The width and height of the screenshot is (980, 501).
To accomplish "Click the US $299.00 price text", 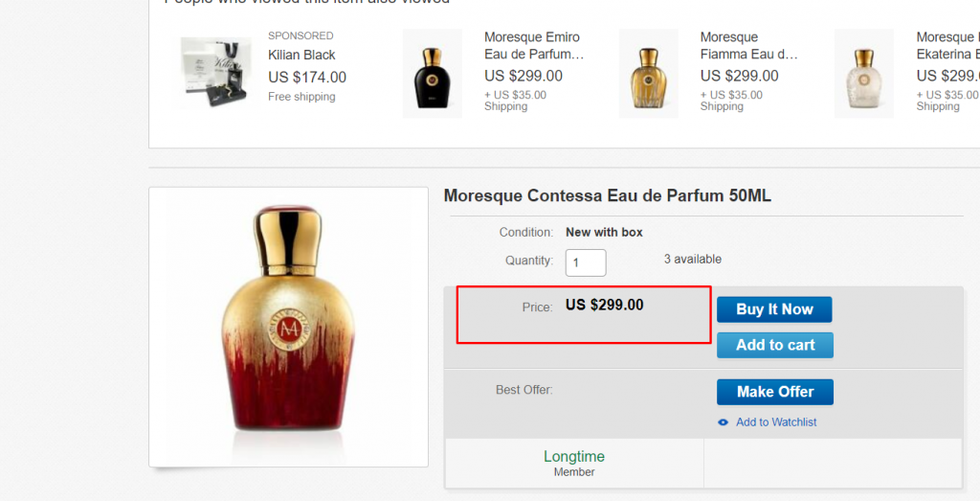I will [604, 306].
